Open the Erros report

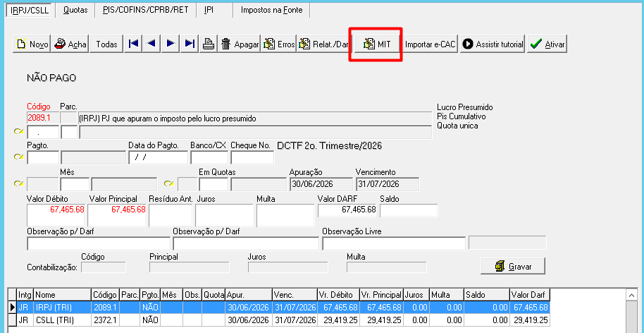click(278, 44)
